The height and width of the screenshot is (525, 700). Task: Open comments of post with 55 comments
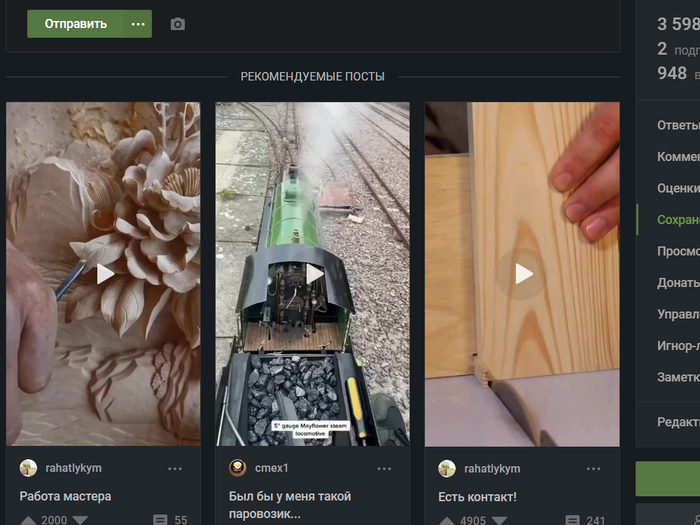click(170, 520)
